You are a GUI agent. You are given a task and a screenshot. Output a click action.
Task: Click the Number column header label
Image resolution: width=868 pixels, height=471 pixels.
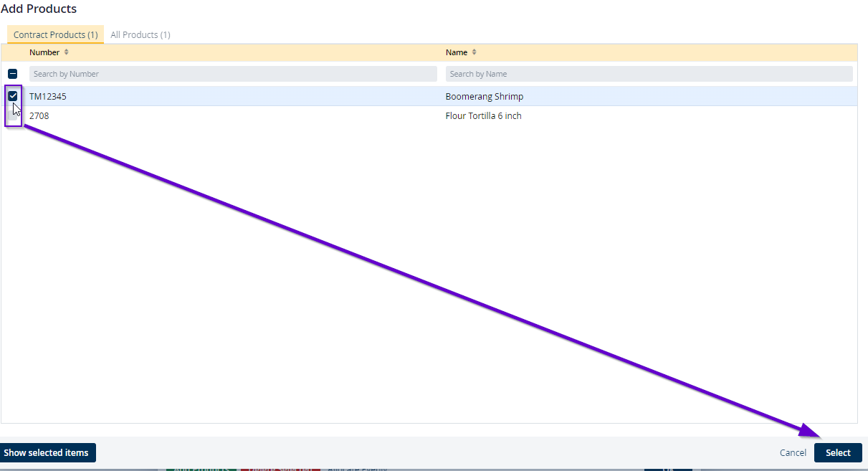click(44, 52)
